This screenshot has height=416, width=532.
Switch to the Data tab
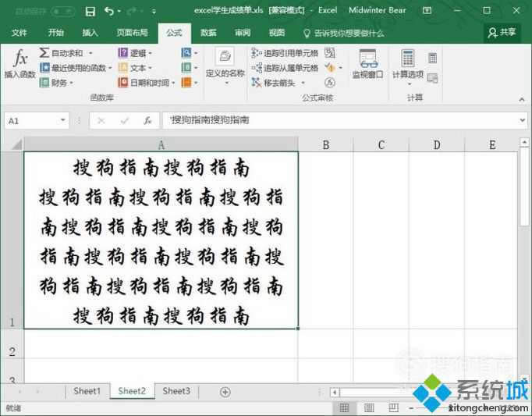pos(208,33)
